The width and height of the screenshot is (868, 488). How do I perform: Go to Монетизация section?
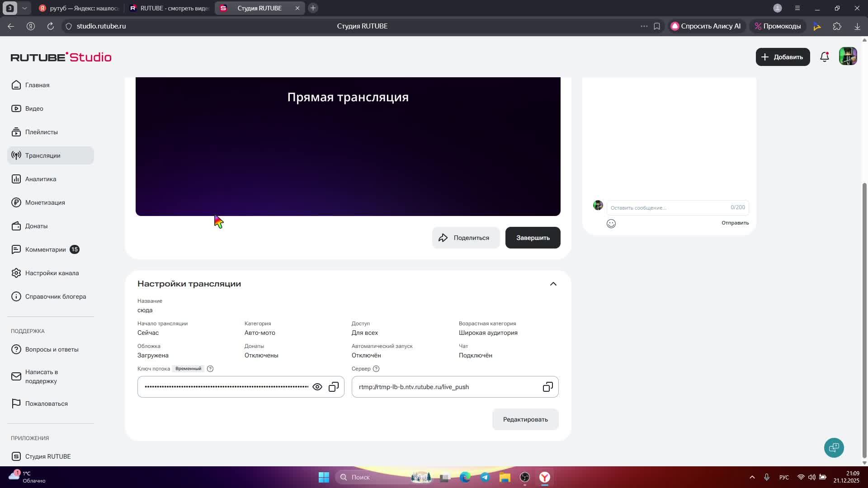[x=45, y=203]
